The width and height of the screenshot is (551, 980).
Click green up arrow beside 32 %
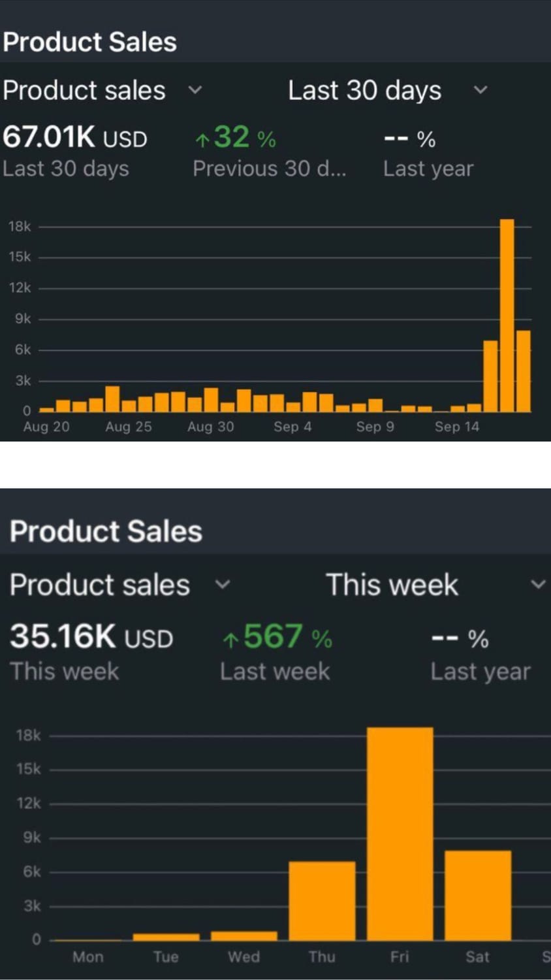(x=202, y=140)
